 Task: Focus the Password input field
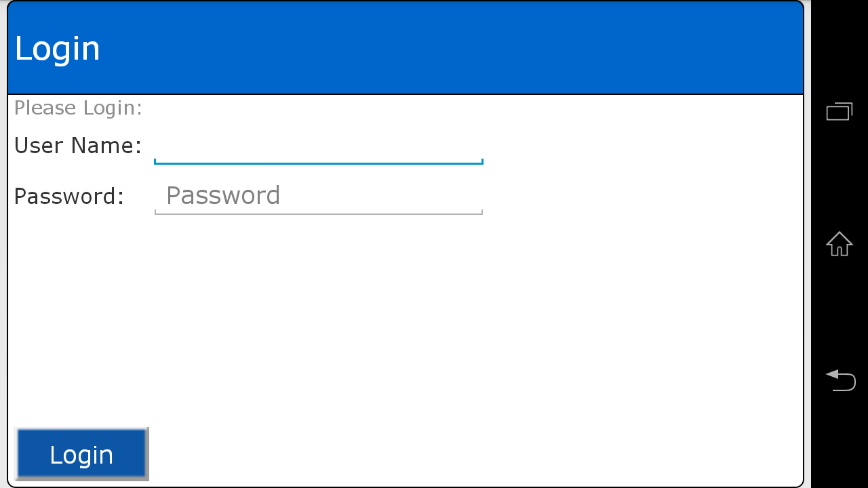click(x=319, y=197)
